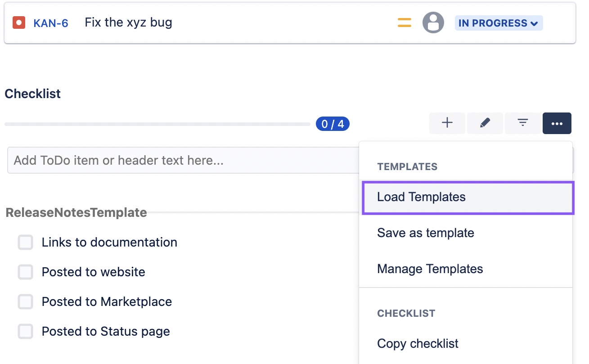589x364 pixels.
Task: Check the Links to documentation checkbox
Action: [26, 242]
